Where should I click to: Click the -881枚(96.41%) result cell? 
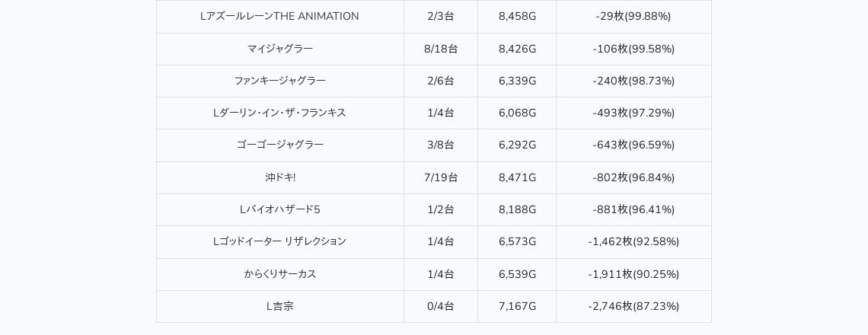(x=633, y=209)
